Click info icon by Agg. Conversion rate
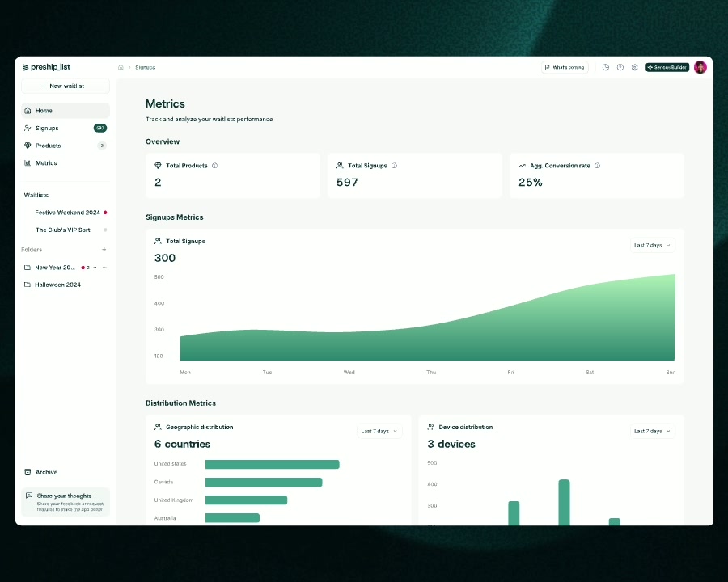Screen dimensions: 728x582 tap(597, 166)
